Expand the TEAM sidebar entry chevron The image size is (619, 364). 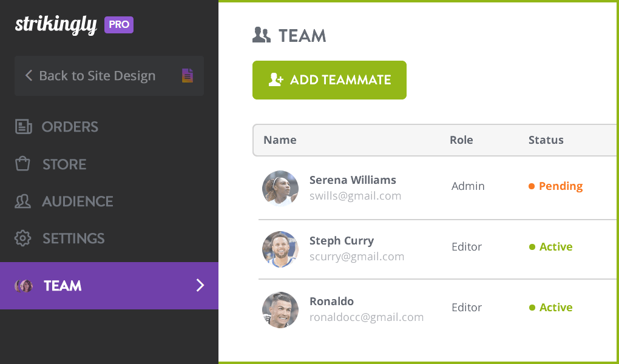[x=200, y=286]
